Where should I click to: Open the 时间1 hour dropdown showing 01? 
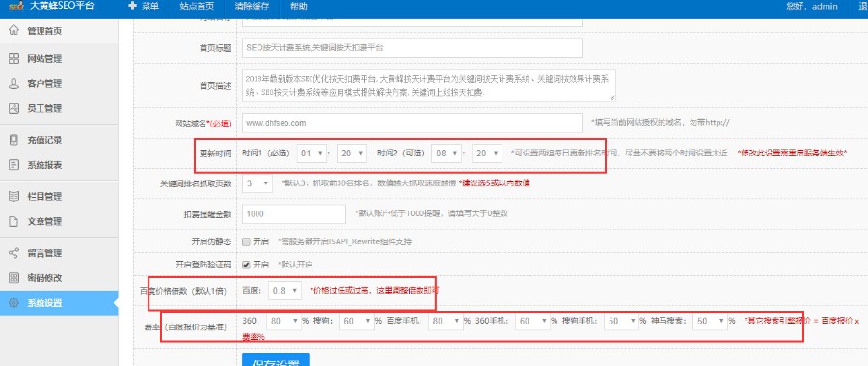point(312,153)
